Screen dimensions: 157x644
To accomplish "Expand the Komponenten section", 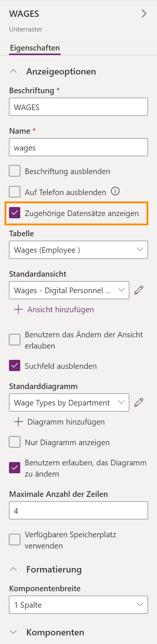I will (13, 632).
